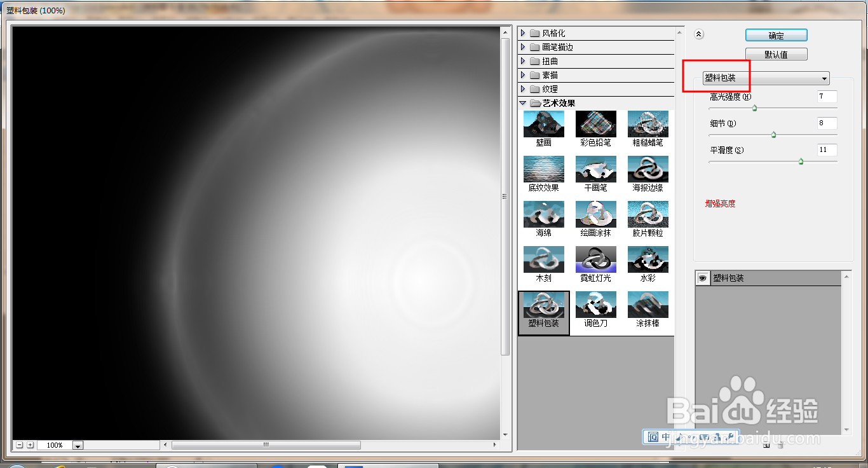Screen dimensions: 868x468
Task: Create a new effect layer
Action: (766, 445)
